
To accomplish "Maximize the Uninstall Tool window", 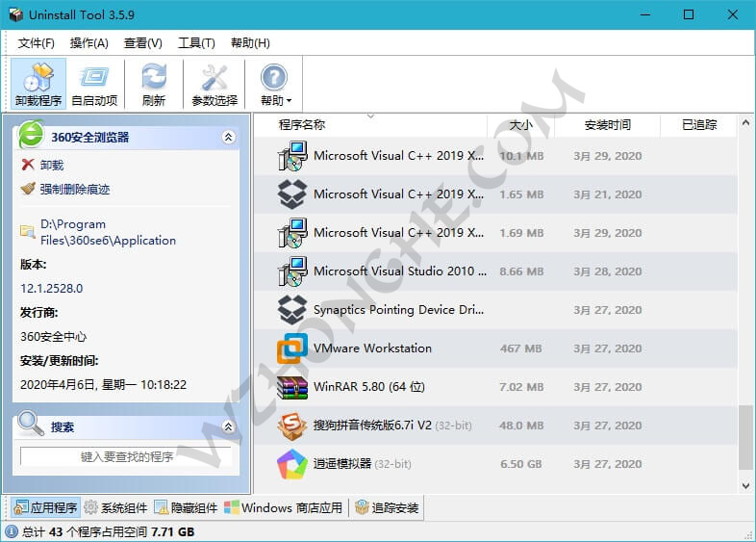I will coord(689,14).
